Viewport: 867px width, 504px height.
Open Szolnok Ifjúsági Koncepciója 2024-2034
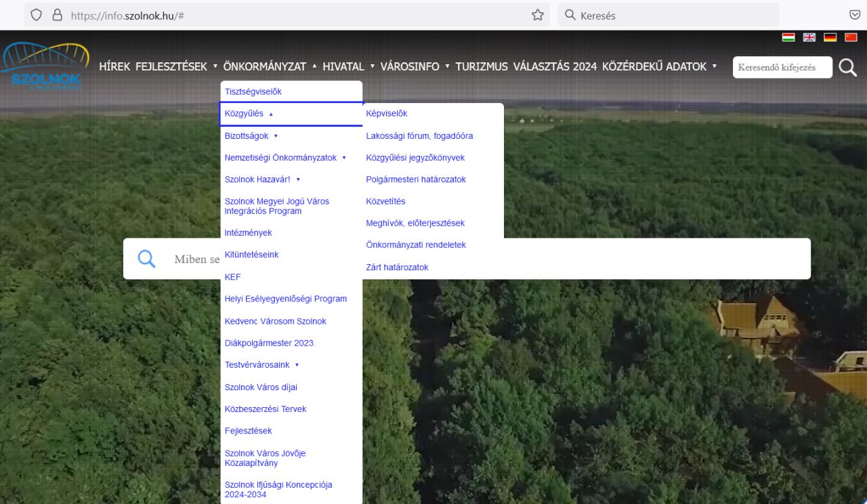coord(278,490)
